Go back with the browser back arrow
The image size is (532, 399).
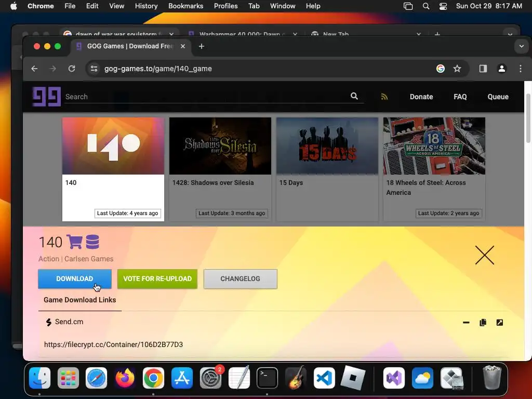[x=34, y=69]
